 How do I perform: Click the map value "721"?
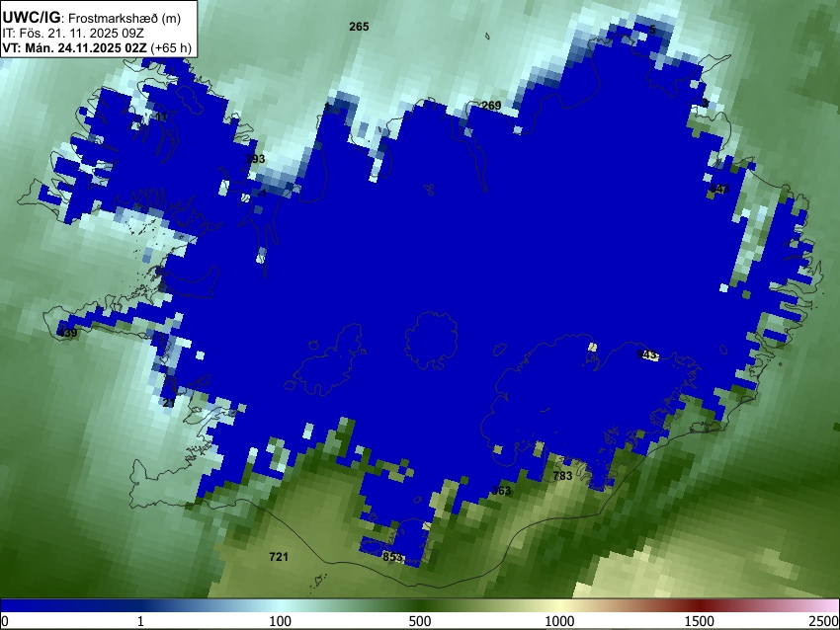tap(279, 557)
